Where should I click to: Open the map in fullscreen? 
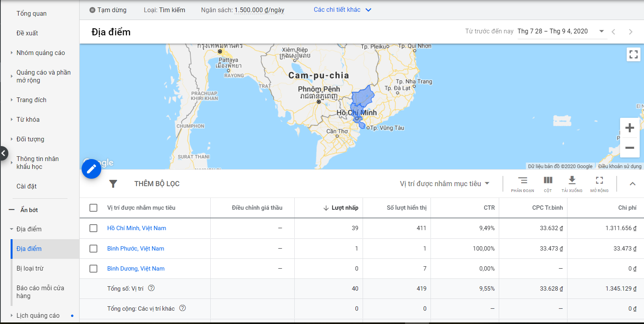coord(633,55)
